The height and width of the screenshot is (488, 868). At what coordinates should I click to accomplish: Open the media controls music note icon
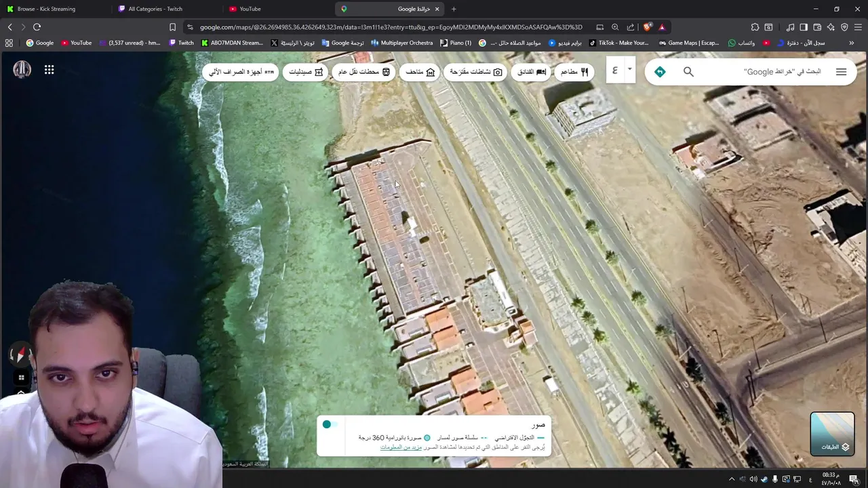[790, 27]
